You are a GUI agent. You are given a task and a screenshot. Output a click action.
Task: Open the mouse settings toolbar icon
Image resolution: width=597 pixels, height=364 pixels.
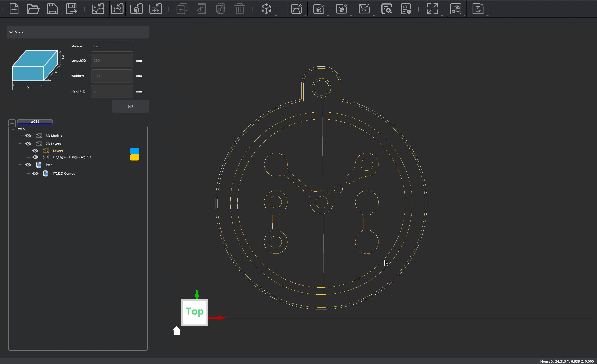(x=455, y=9)
